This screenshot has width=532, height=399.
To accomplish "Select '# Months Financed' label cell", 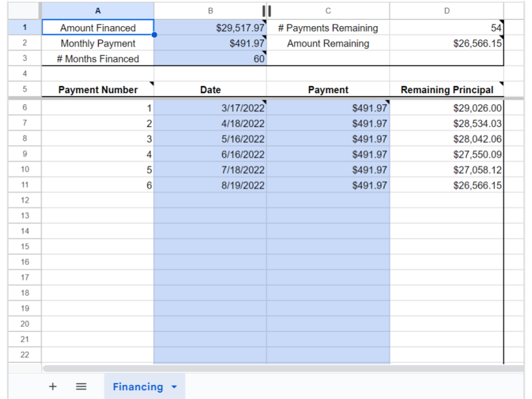I will pos(98,59).
